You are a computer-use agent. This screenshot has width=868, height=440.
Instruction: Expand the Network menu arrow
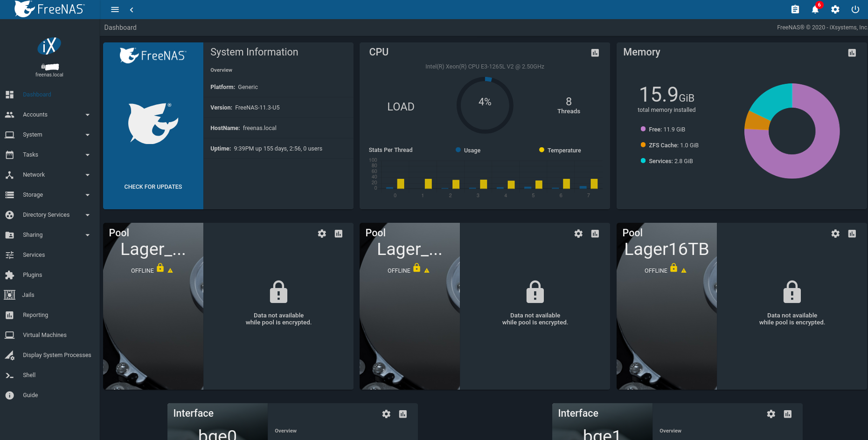pyautogui.click(x=88, y=175)
